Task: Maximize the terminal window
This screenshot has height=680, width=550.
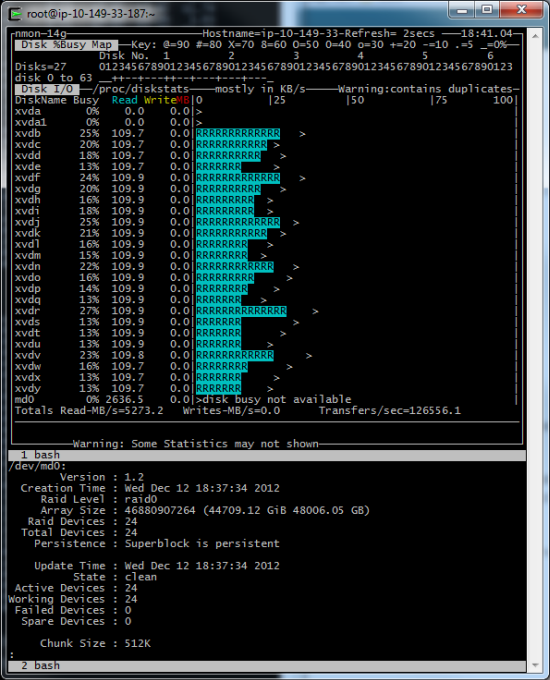Action: [x=487, y=10]
